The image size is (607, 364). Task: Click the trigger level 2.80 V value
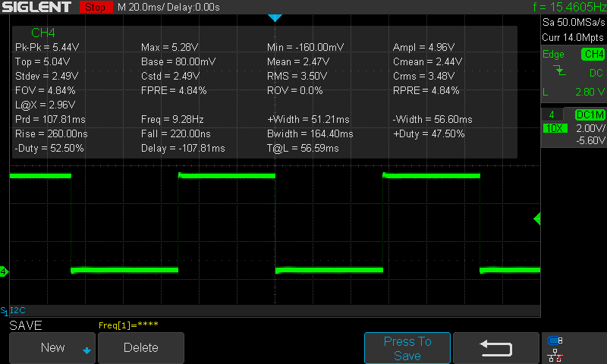coord(590,92)
